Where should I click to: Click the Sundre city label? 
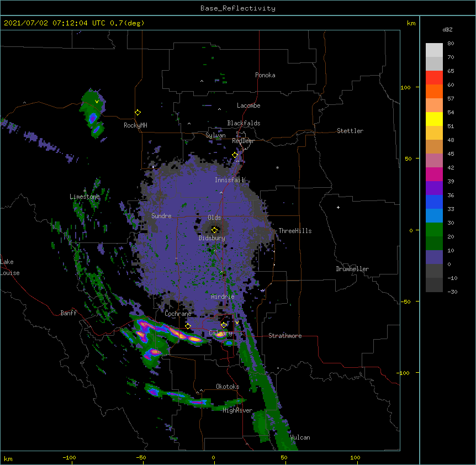tap(161, 216)
